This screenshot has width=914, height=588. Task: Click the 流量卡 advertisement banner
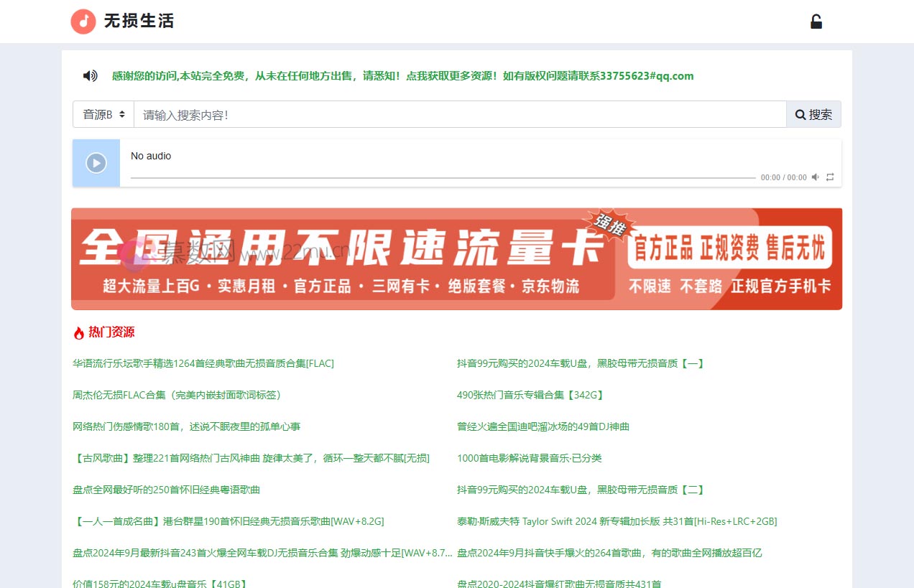click(x=457, y=258)
